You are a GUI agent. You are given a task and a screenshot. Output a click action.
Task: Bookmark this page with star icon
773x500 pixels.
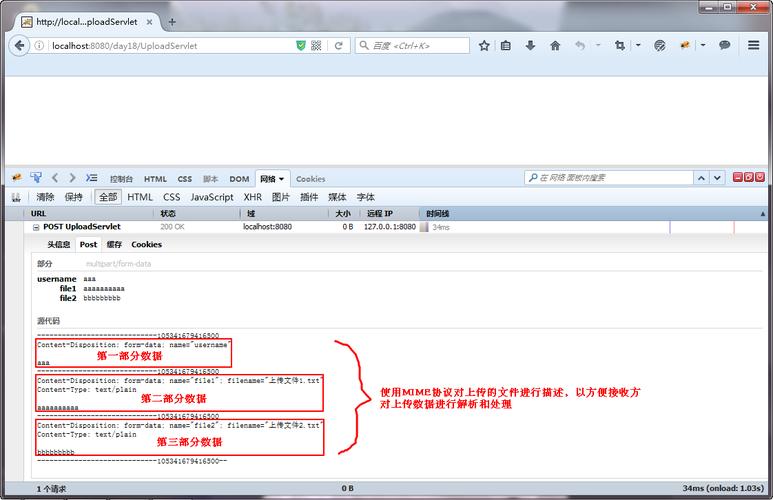(484, 46)
